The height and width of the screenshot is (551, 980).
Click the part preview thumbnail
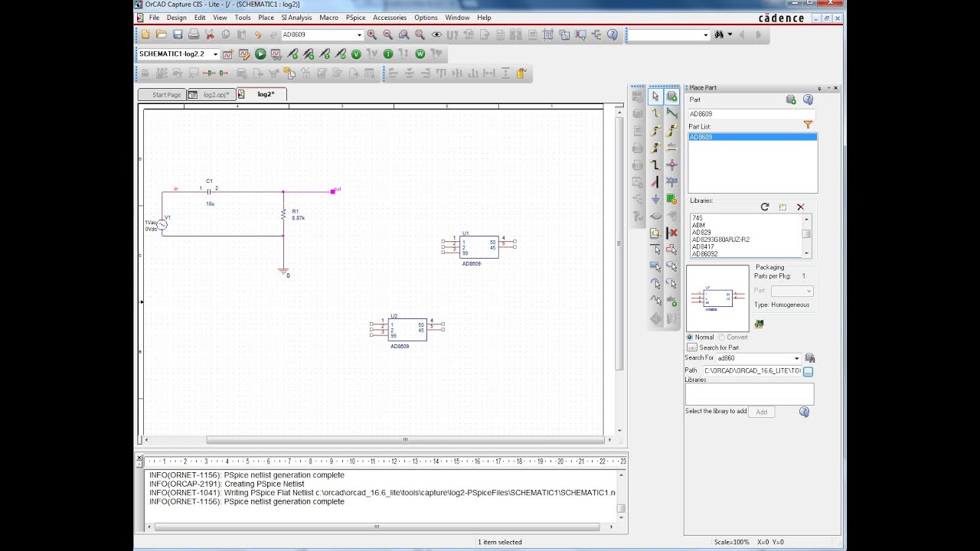point(717,298)
